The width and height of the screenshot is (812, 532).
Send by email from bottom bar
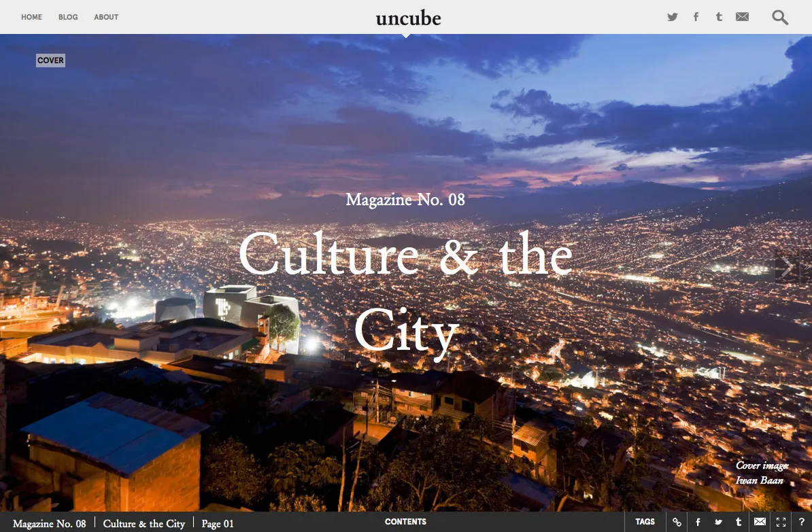click(760, 522)
